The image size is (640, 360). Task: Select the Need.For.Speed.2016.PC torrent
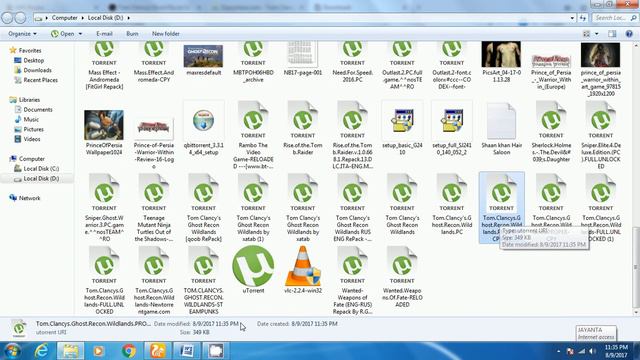click(x=353, y=61)
